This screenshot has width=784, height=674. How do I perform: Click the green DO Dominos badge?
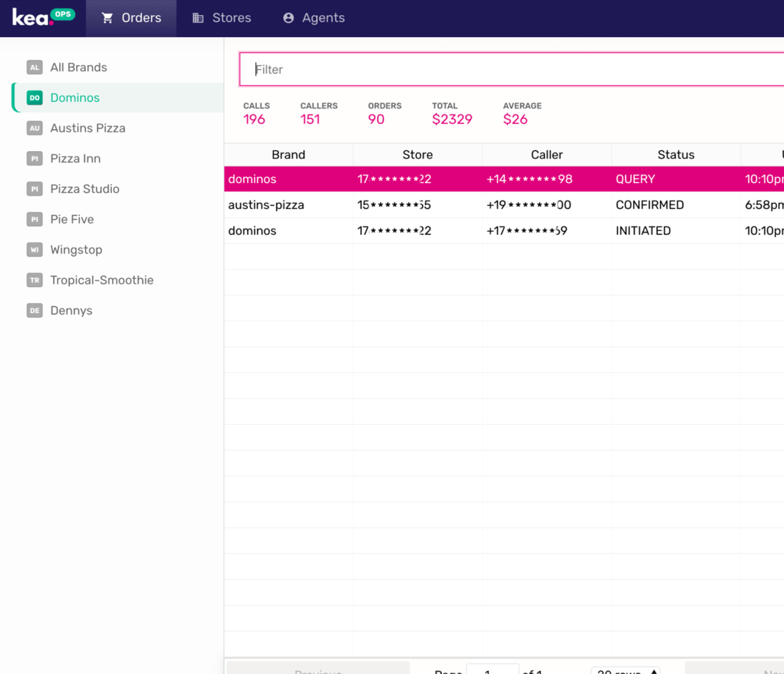pos(34,98)
